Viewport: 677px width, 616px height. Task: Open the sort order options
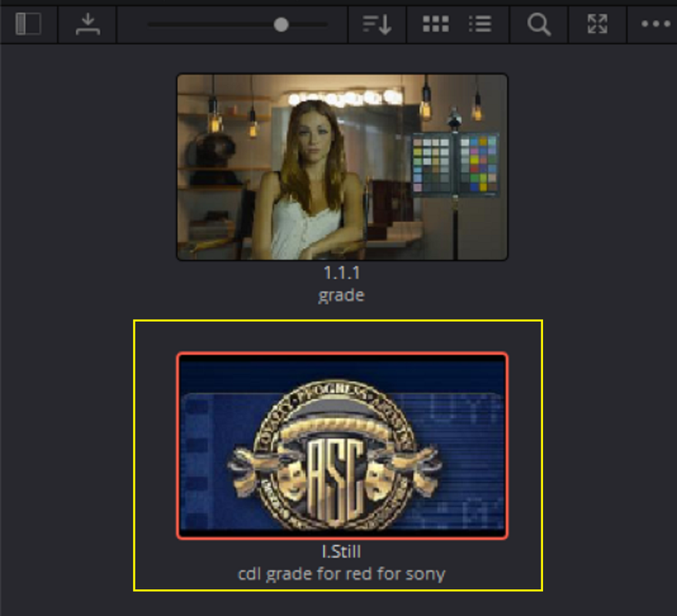pyautogui.click(x=377, y=24)
